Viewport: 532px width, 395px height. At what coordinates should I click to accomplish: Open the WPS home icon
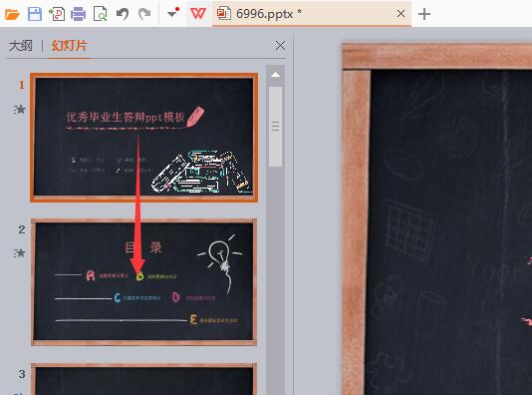(x=198, y=14)
